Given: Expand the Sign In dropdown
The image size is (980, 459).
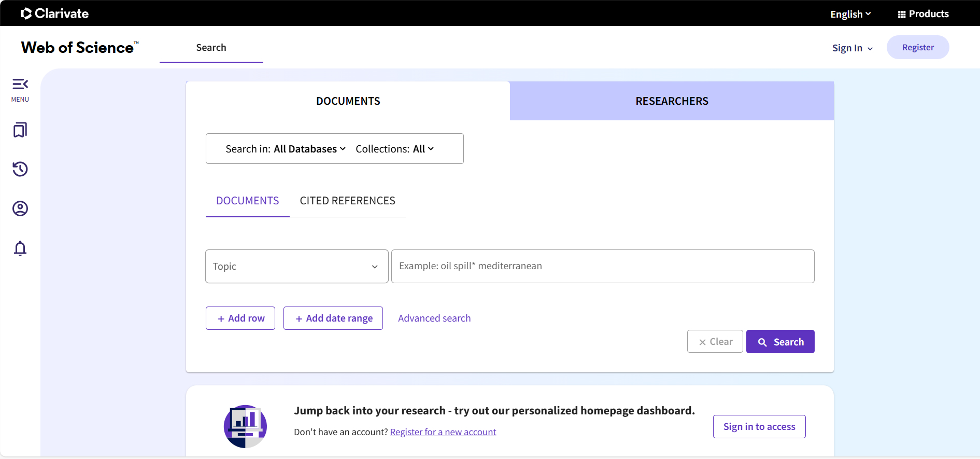Looking at the screenshot, I should coord(853,48).
